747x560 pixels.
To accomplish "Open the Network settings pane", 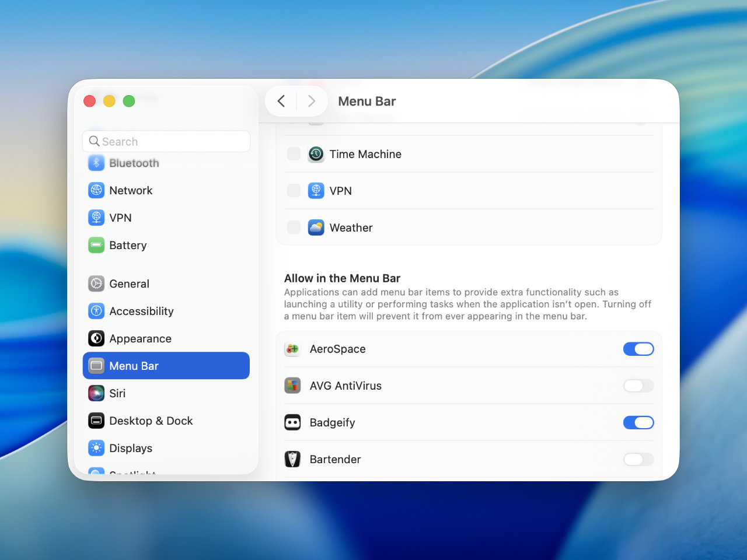I will coord(131,190).
